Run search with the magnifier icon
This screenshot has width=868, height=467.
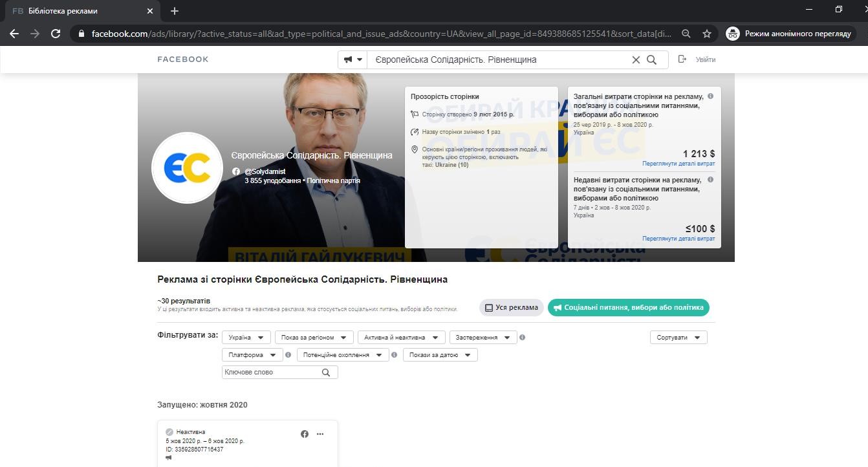coord(652,60)
